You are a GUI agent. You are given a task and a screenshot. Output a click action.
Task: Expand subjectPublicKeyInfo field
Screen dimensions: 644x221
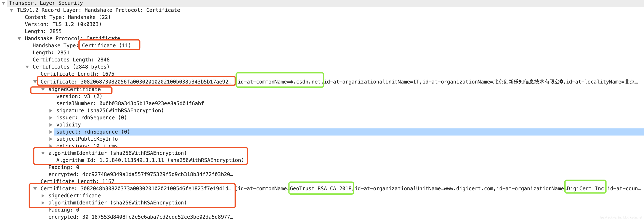coord(51,139)
